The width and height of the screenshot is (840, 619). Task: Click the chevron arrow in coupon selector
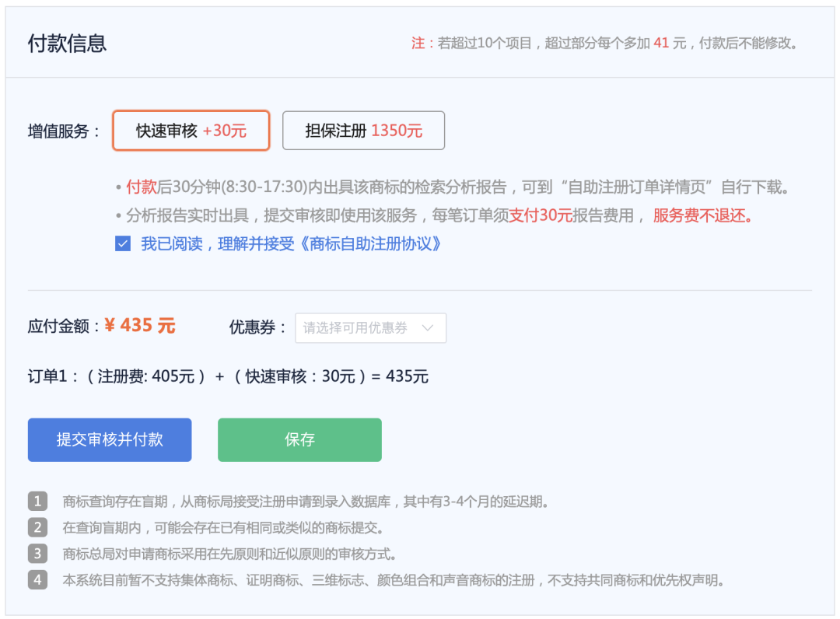tap(427, 328)
